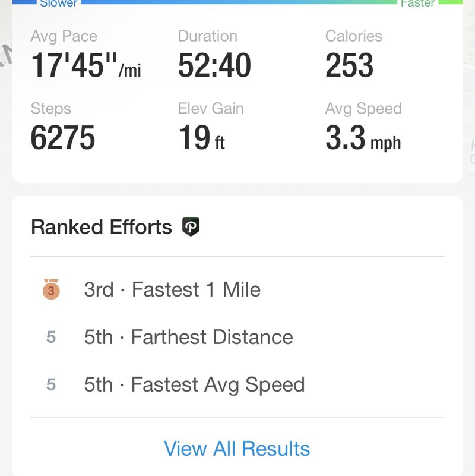Tap the premium badge beside Ranked Efforts
The image size is (475, 476).
coord(191,226)
